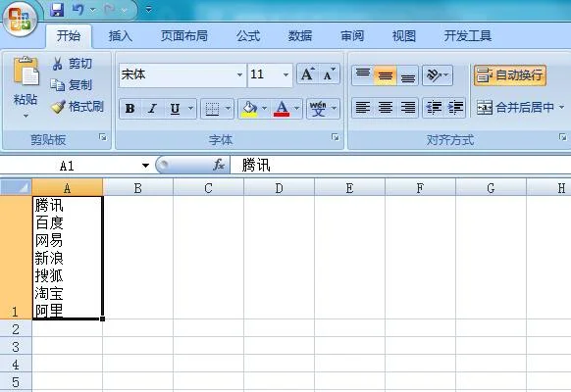Toggle bold formatting
This screenshot has height=392, width=571.
click(x=130, y=109)
